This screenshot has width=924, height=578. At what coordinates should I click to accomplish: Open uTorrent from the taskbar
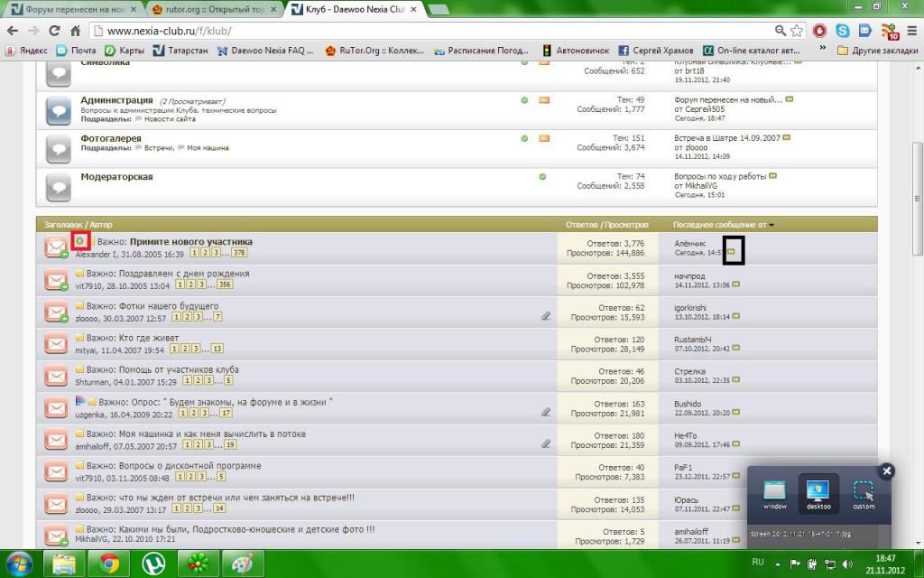pyautogui.click(x=153, y=564)
